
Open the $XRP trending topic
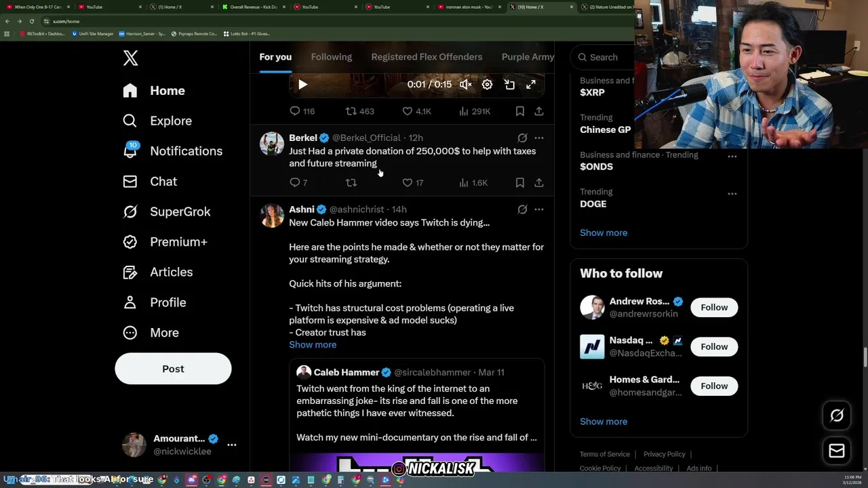[592, 93]
